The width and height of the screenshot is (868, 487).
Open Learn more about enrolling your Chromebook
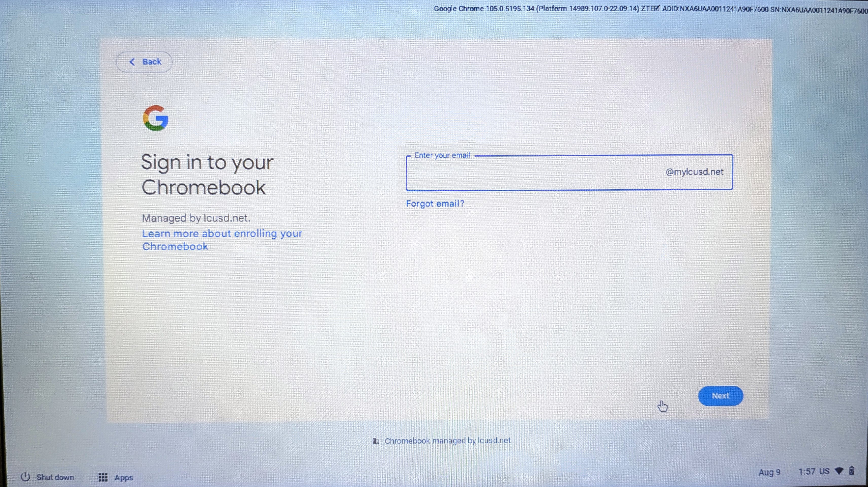pyautogui.click(x=222, y=240)
